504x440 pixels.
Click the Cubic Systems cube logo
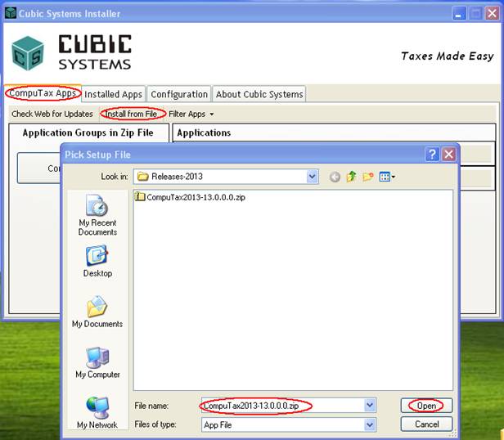coord(28,53)
